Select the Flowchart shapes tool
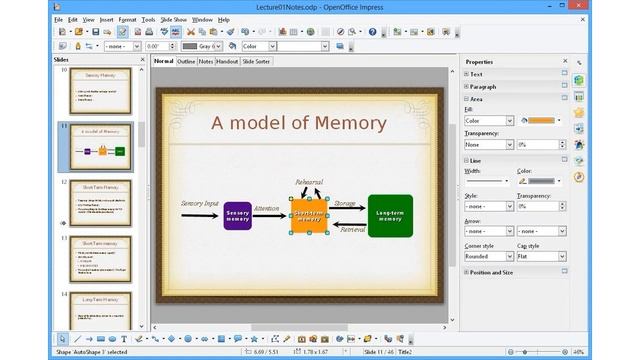 coord(221,339)
